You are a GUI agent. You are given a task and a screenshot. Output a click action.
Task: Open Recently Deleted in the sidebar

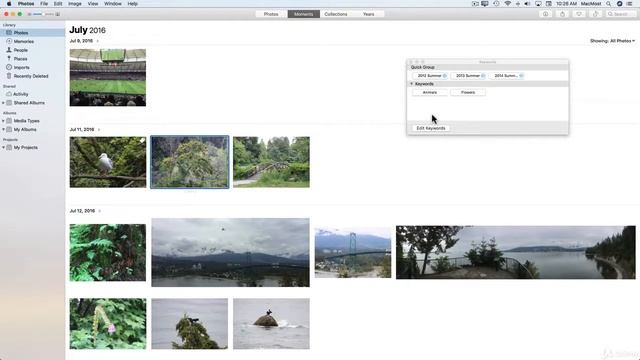coord(32,76)
